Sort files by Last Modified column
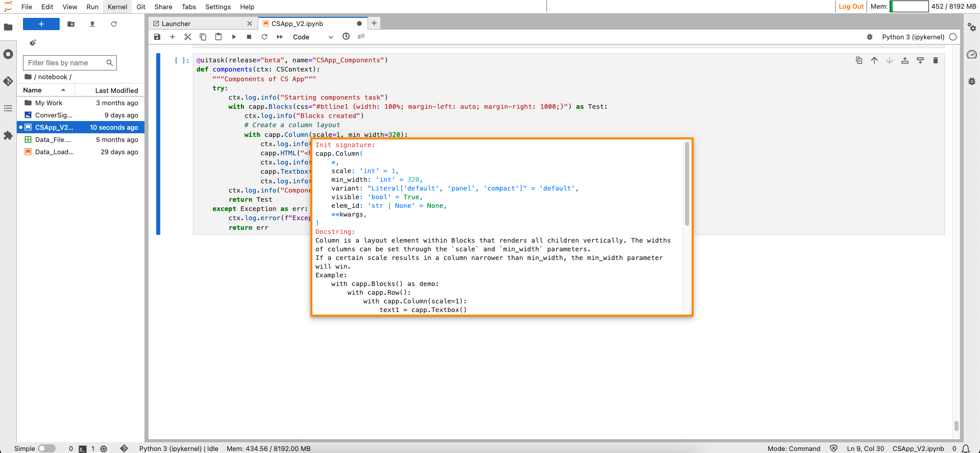Viewport: 980px width, 453px height. point(110,90)
